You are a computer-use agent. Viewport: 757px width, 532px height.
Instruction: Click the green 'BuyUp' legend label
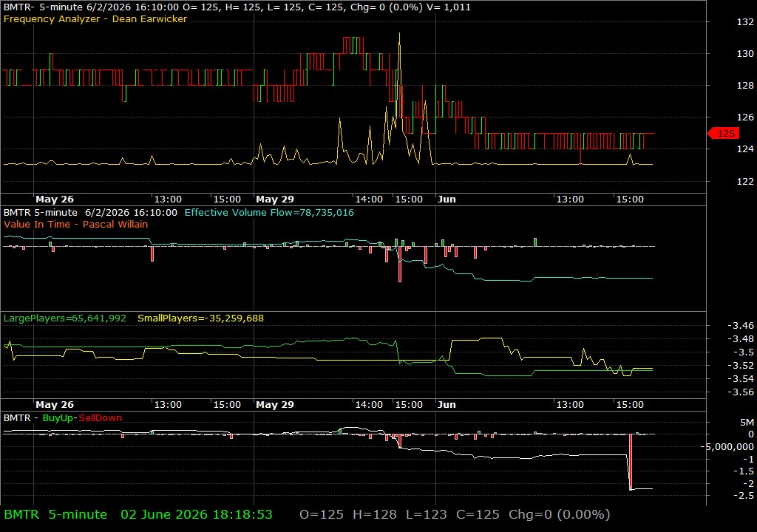point(58,418)
